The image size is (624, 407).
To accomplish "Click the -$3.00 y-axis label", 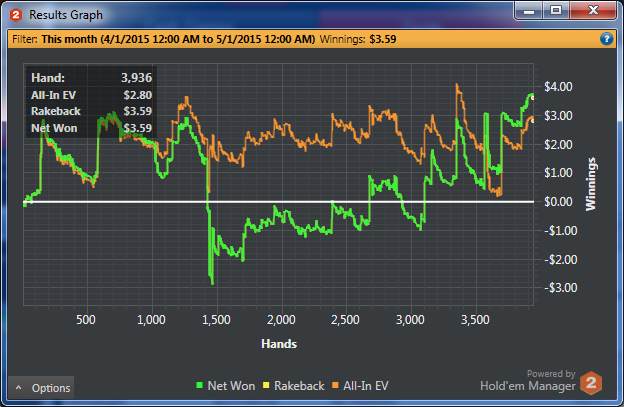I will click(x=560, y=288).
